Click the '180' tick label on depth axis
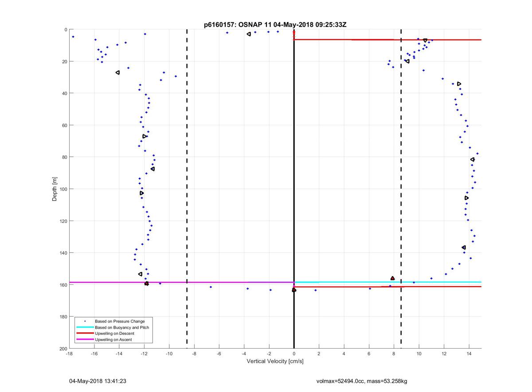The width and height of the screenshot is (532, 392). click(63, 317)
